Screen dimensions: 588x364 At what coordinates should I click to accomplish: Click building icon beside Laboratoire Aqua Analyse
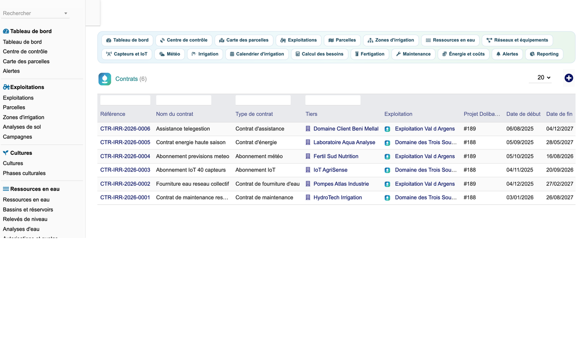pyautogui.click(x=308, y=143)
